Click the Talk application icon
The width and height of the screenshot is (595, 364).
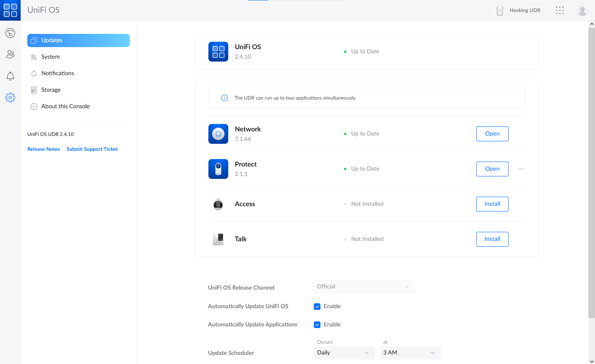pos(218,239)
